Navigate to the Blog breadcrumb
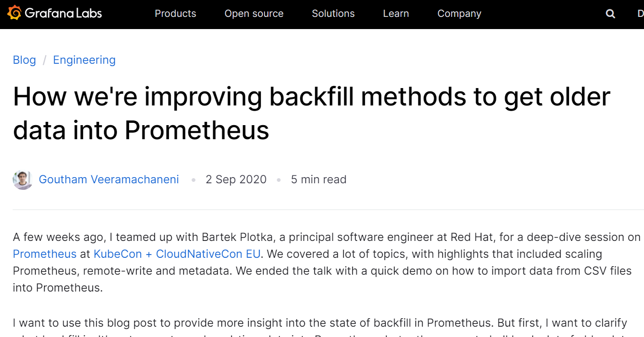 tap(24, 60)
